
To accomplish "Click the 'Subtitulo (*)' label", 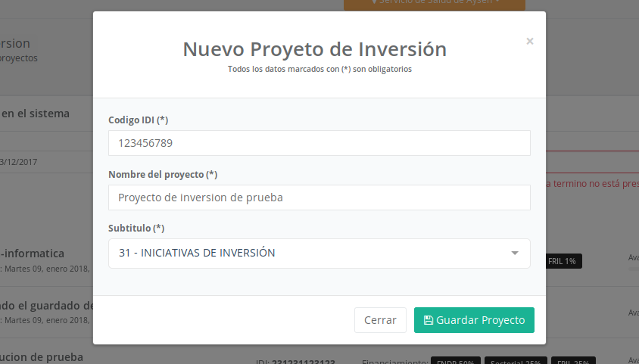I will (136, 228).
